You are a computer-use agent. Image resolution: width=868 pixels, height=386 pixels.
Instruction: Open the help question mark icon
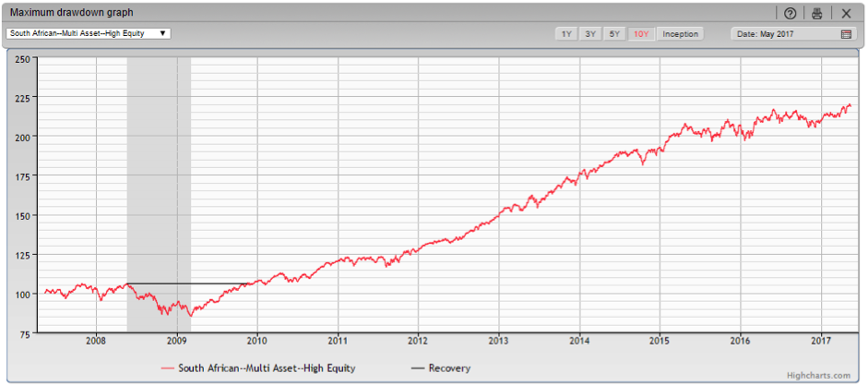(790, 13)
